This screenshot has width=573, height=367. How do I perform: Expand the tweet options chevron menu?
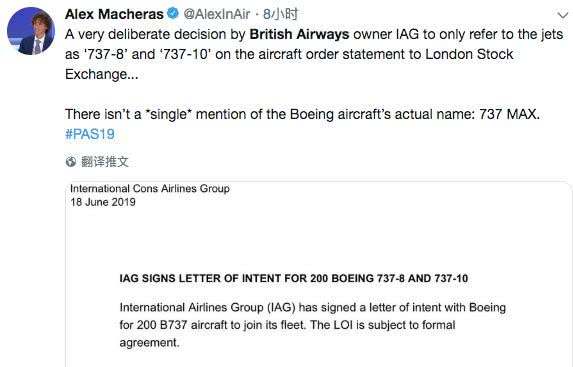563,15
